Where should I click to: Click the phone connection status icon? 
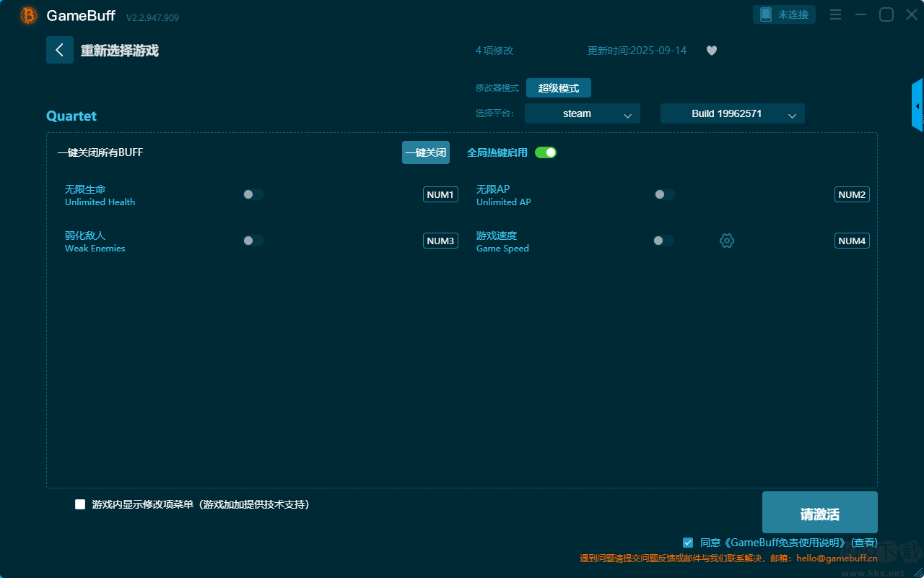(766, 14)
